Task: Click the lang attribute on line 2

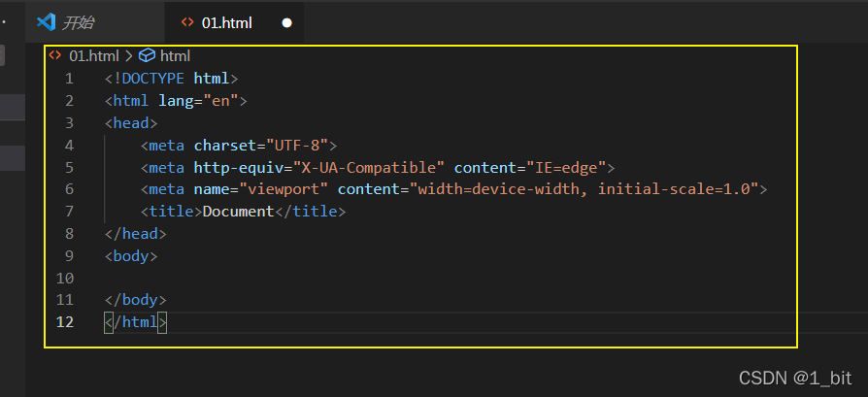Action: click(x=176, y=101)
